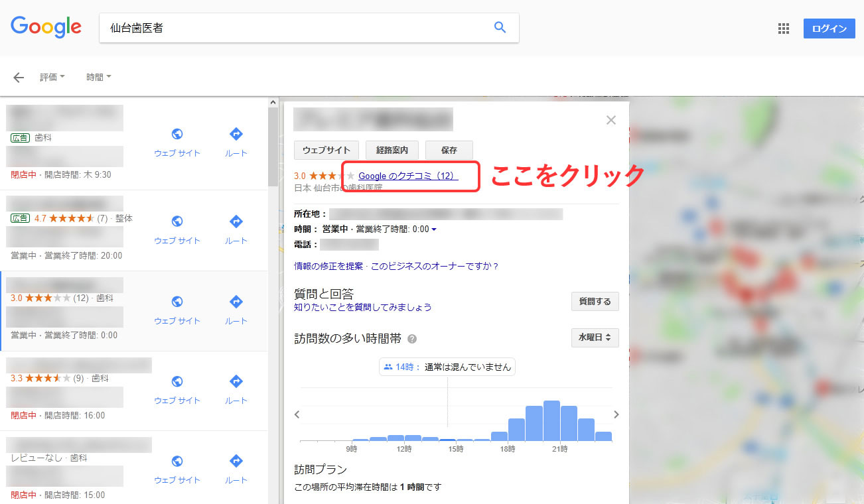864x504 pixels.
Task: Click the 3.0 star rating in detail panel
Action: pyautogui.click(x=324, y=176)
